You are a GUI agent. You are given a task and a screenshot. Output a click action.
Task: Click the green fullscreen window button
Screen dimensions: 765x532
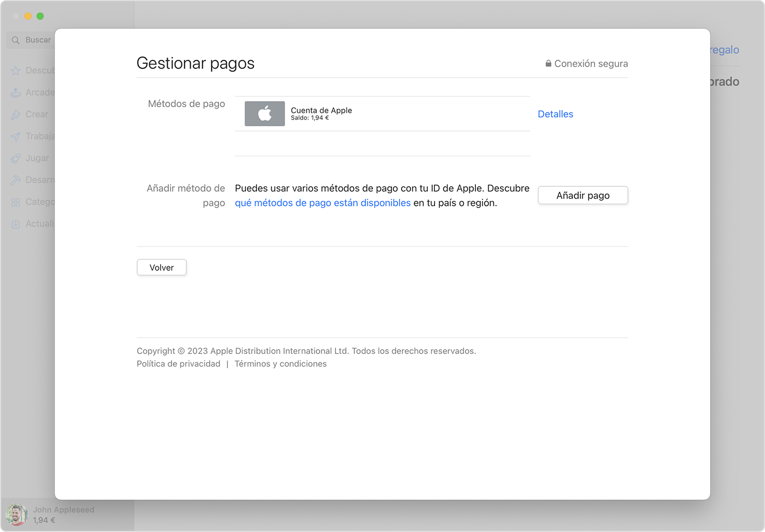tap(40, 16)
